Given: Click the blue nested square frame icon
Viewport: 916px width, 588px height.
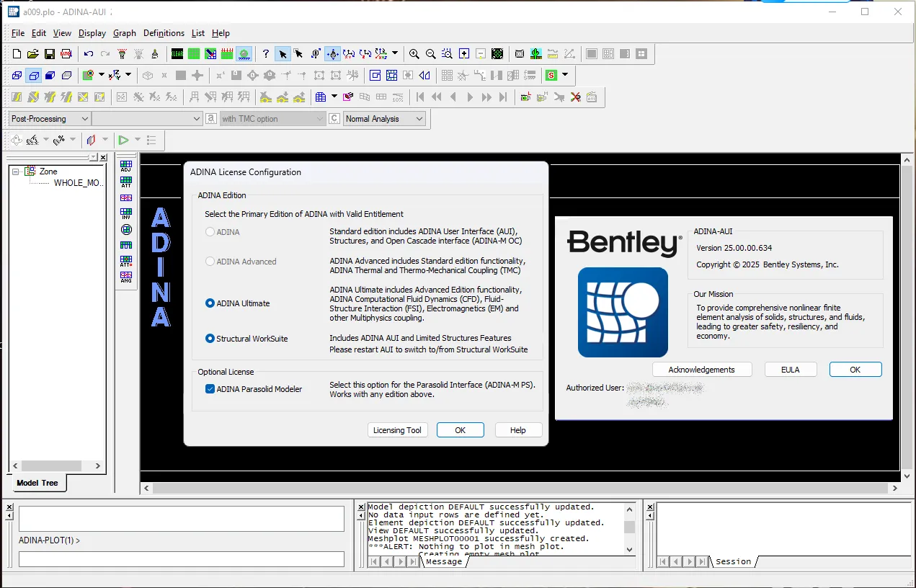Looking at the screenshot, I should 375,75.
